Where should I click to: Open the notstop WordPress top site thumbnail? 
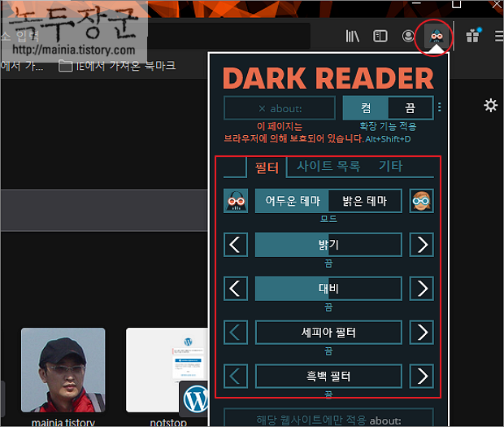[x=167, y=370]
